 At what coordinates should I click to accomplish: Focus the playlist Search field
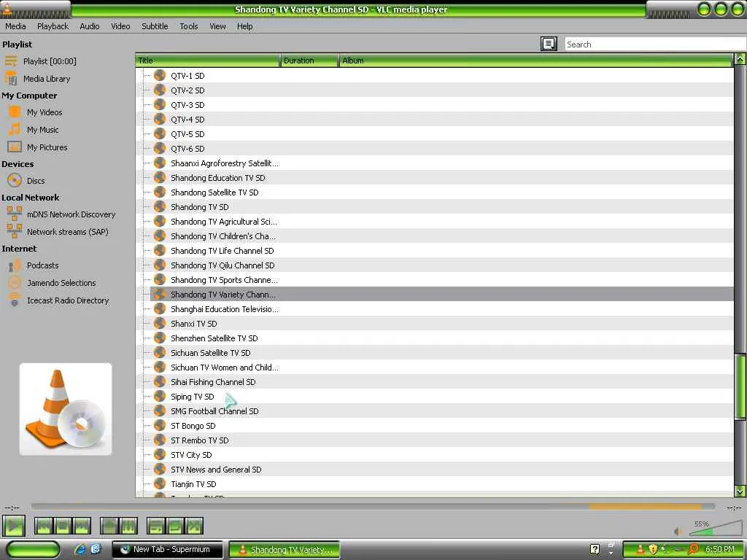pyautogui.click(x=655, y=44)
